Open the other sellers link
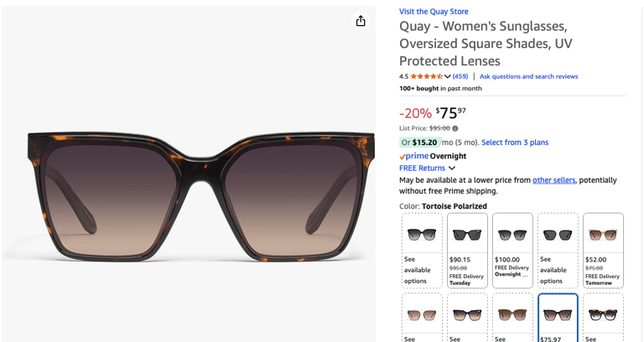 [553, 180]
